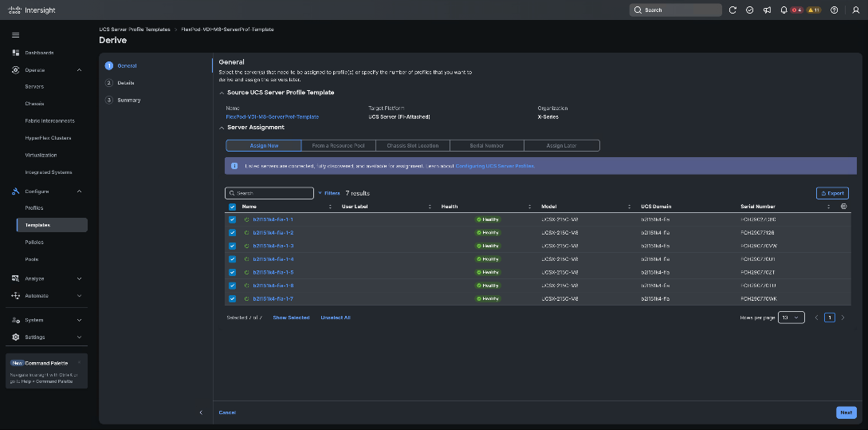868x430 pixels.
Task: Click the Settings gear sidebar icon
Action: [x=15, y=337]
